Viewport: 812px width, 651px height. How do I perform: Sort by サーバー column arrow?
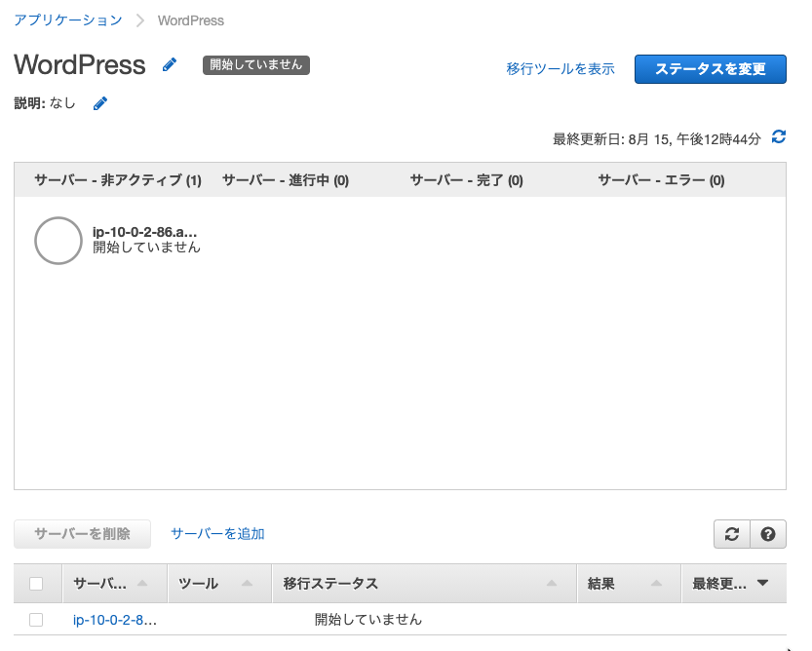coord(142,583)
